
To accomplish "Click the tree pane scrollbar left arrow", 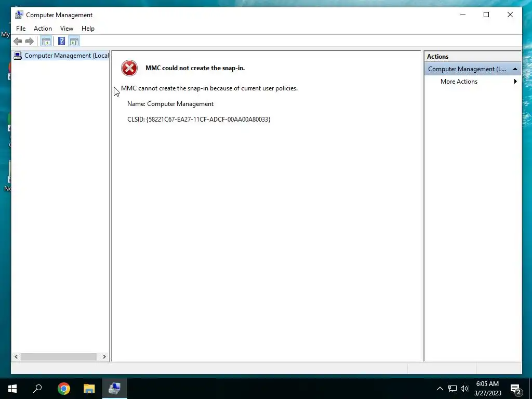I will [x=16, y=356].
